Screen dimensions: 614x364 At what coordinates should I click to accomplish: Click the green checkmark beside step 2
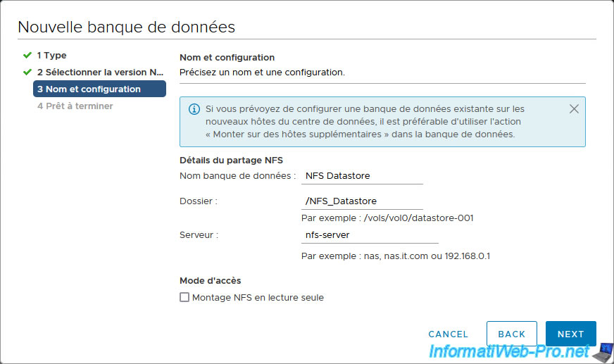tap(27, 72)
